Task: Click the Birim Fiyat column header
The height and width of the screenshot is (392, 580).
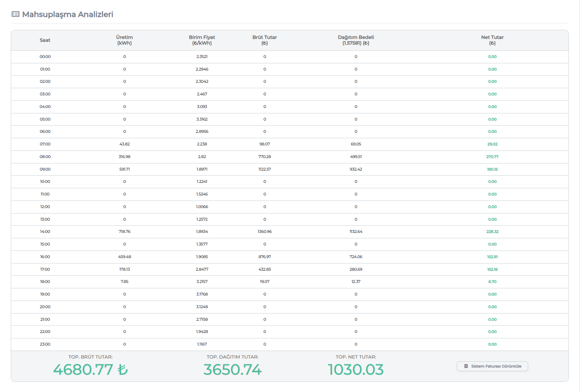Action: [x=202, y=40]
